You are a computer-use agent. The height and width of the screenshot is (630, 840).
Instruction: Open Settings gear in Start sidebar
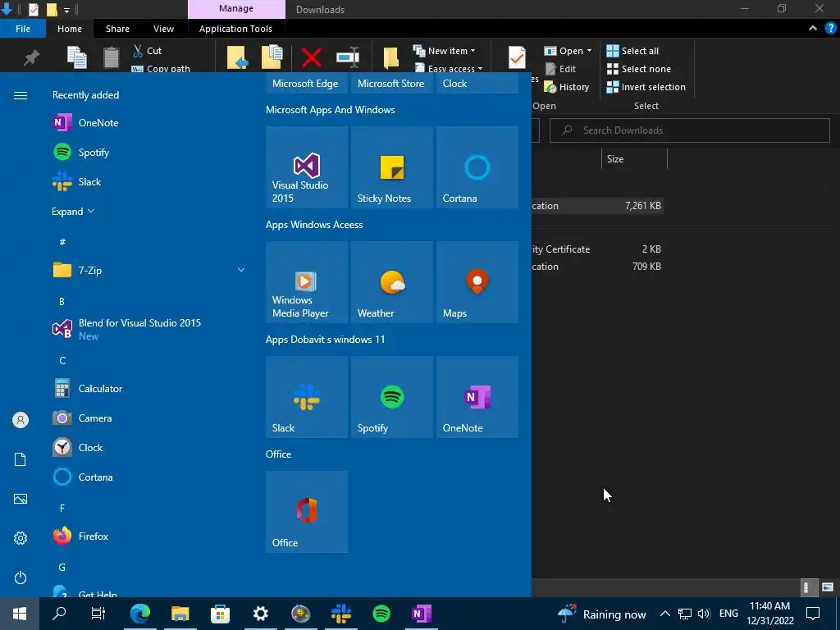[x=21, y=538]
